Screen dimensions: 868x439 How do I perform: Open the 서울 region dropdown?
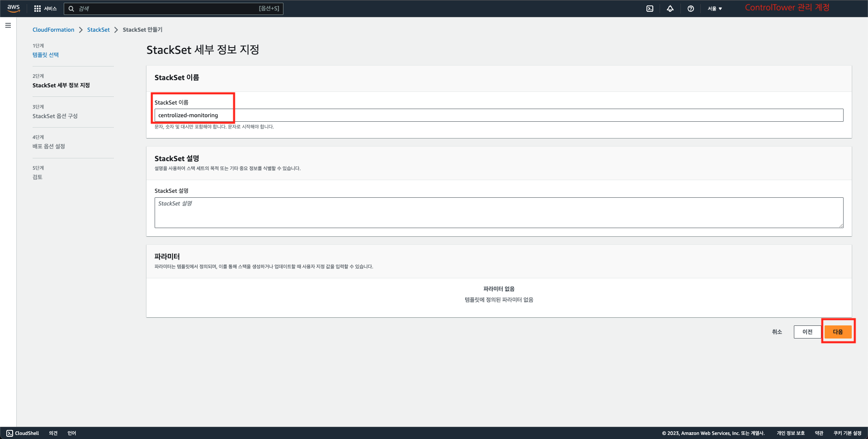click(714, 9)
